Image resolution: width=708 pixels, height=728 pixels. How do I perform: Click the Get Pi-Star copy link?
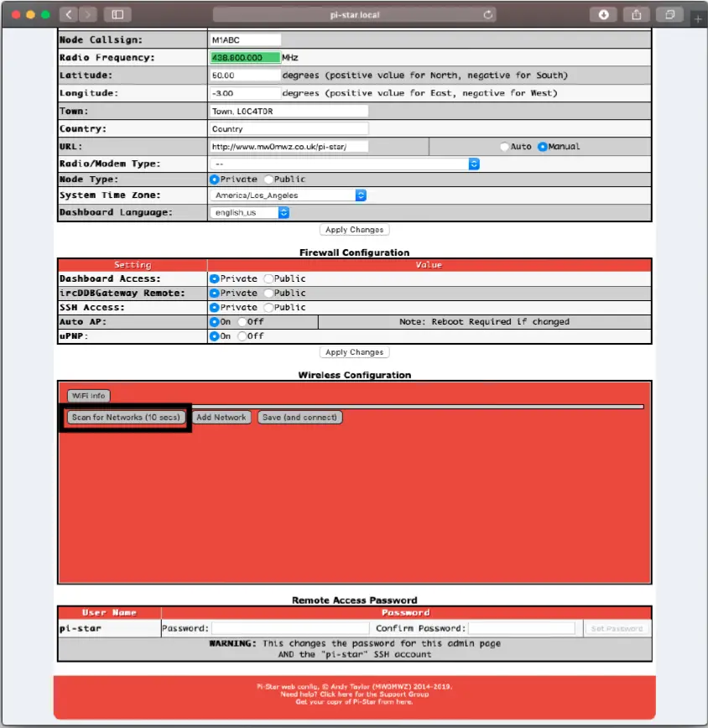pyautogui.click(x=354, y=701)
